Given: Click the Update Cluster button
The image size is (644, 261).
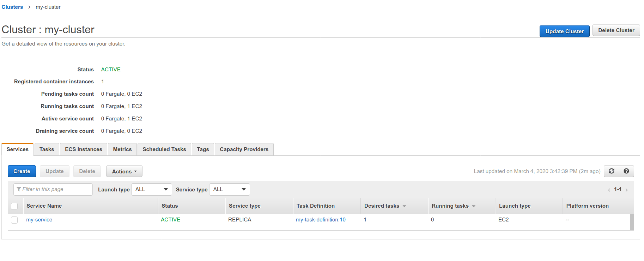Looking at the screenshot, I should 564,31.
